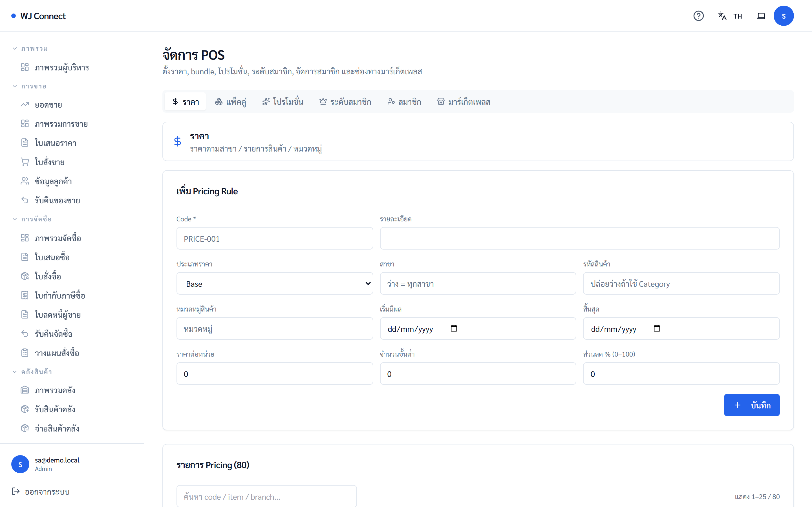812x507 pixels.
Task: Collapse the การจัดซื้อ sidebar section
Action: [x=15, y=219]
